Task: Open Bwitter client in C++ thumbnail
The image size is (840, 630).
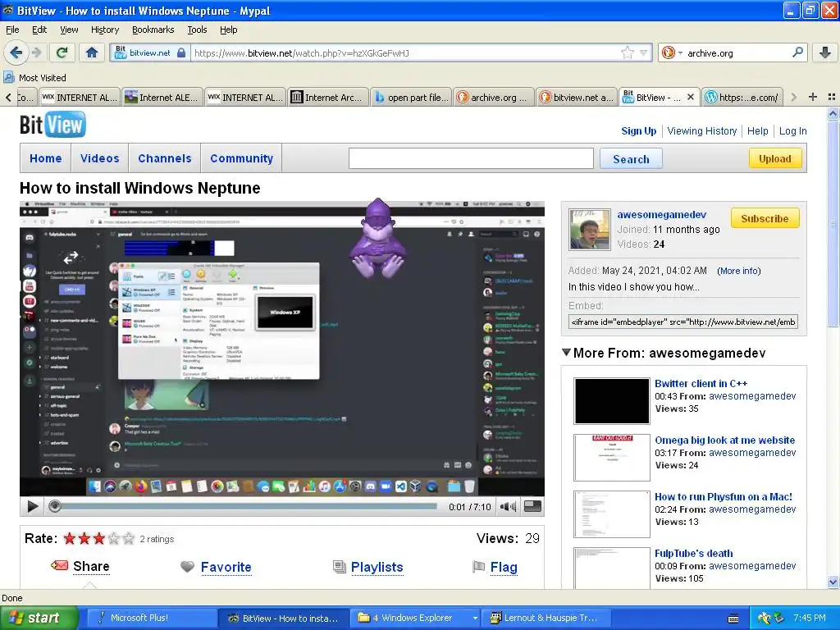Action: click(612, 400)
